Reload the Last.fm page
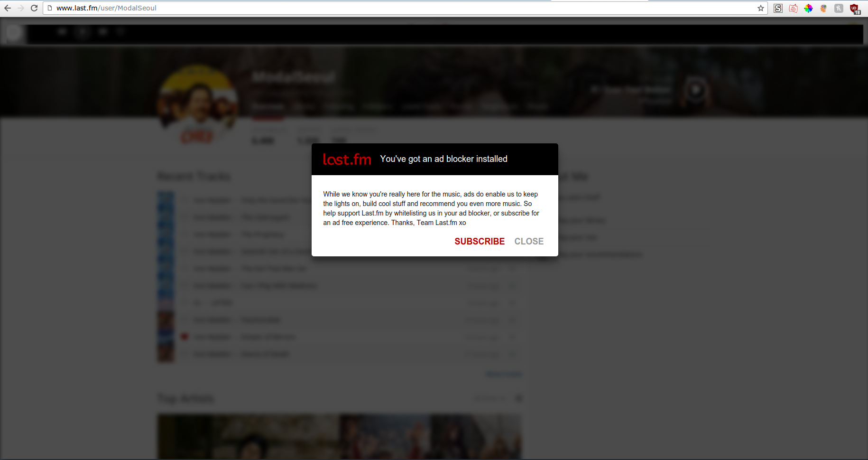868x460 pixels. 34,8
